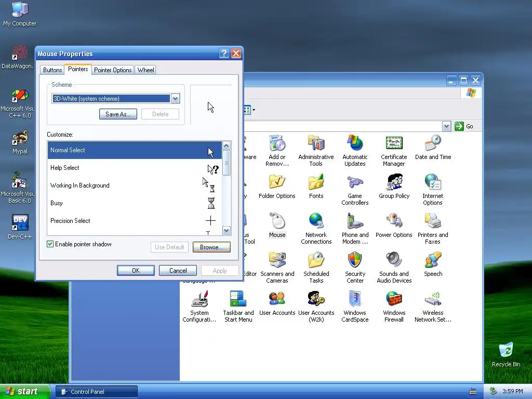Select Normal Select pointer row
Viewport: 532px width, 399px height.
[135, 150]
